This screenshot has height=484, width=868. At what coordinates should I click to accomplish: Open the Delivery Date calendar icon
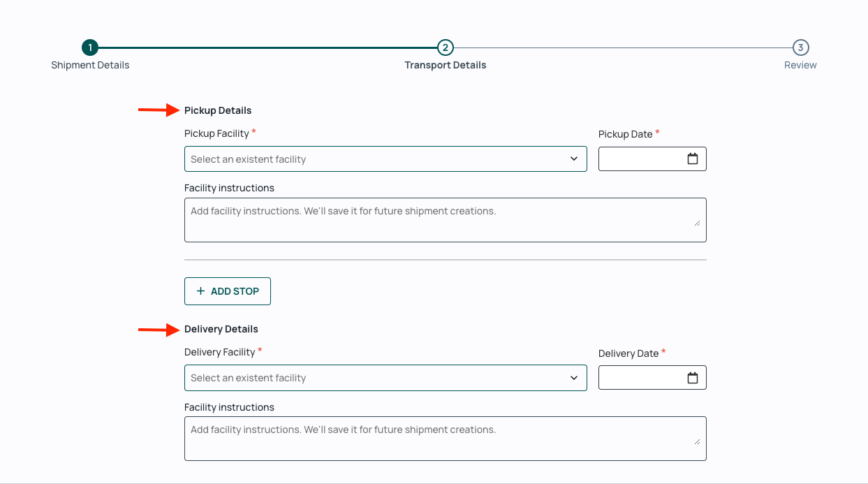click(692, 378)
